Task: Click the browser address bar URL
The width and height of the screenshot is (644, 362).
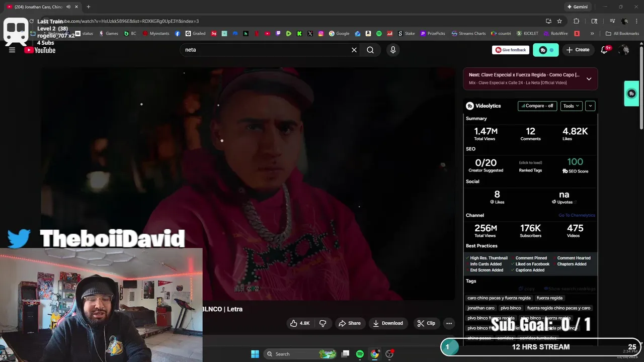Action: (x=128, y=21)
